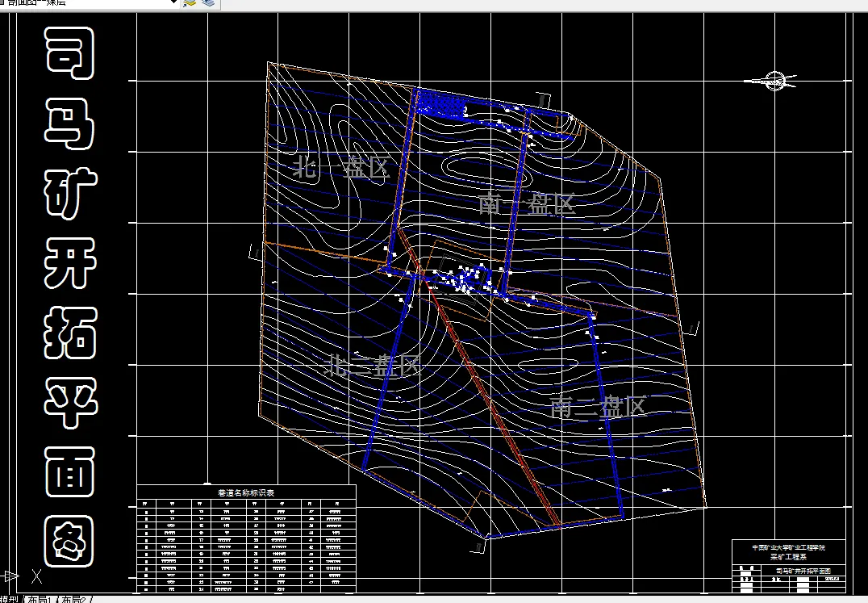Click the 司马矿开拓平面图 title block cell
Screen dimensions: 868x603
pos(803,571)
